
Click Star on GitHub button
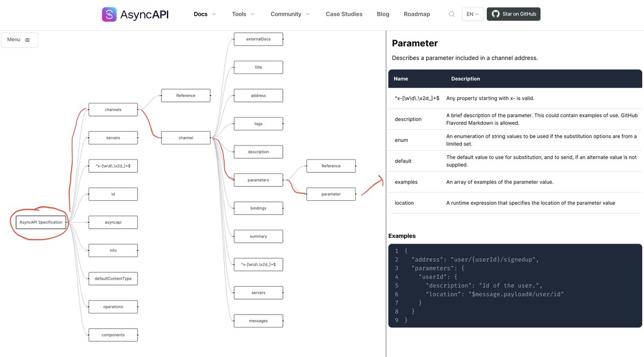tap(514, 14)
